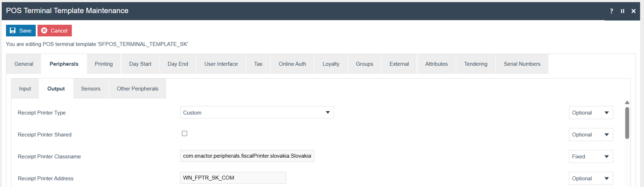
Task: Close the POS Terminal Template Maintenance window
Action: pos(633,11)
